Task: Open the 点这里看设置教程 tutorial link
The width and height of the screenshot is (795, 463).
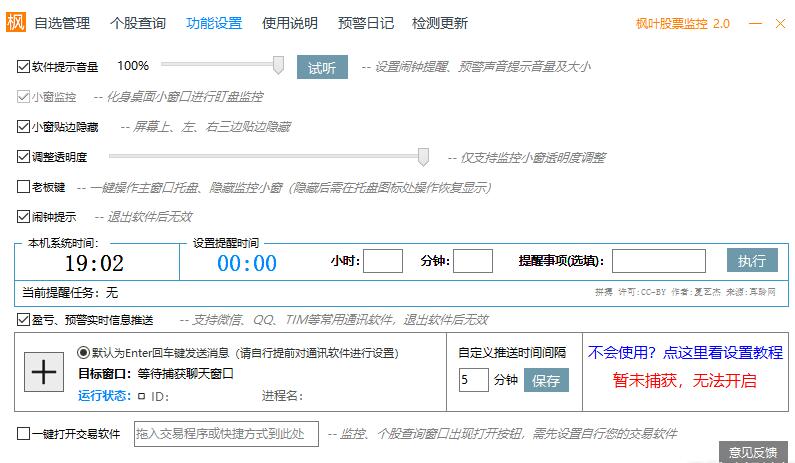Action: [686, 353]
